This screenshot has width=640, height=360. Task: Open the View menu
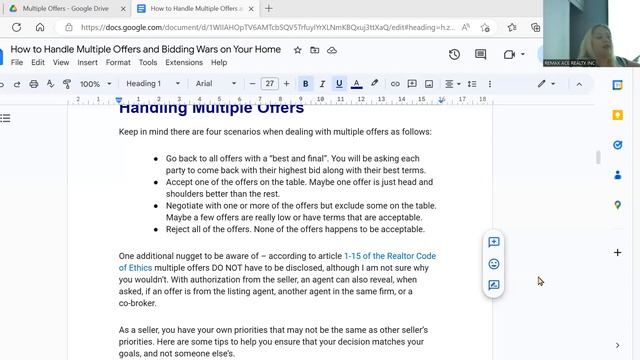(61, 62)
